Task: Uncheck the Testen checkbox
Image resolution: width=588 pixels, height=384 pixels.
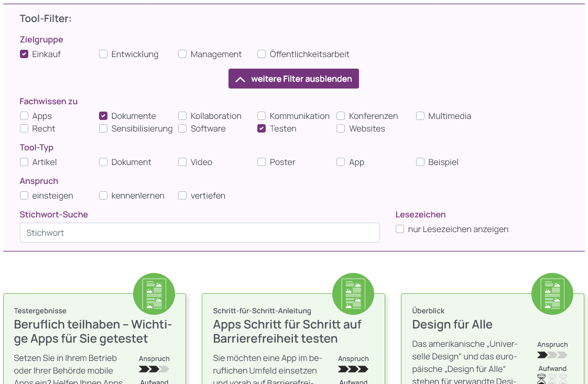Action: (x=262, y=129)
